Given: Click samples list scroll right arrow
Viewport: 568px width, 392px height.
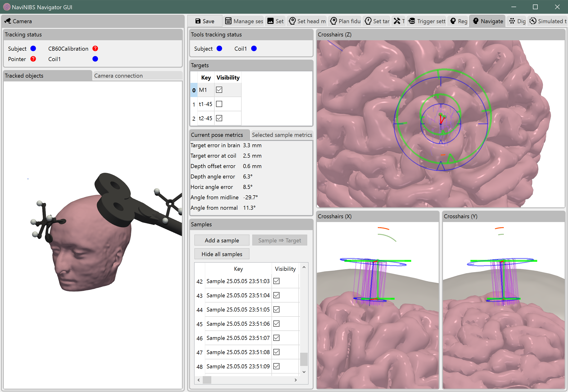Looking at the screenshot, I should click(x=296, y=380).
